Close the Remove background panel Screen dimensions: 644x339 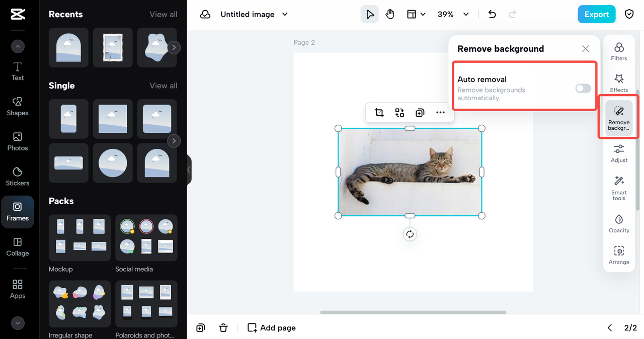[x=586, y=49]
